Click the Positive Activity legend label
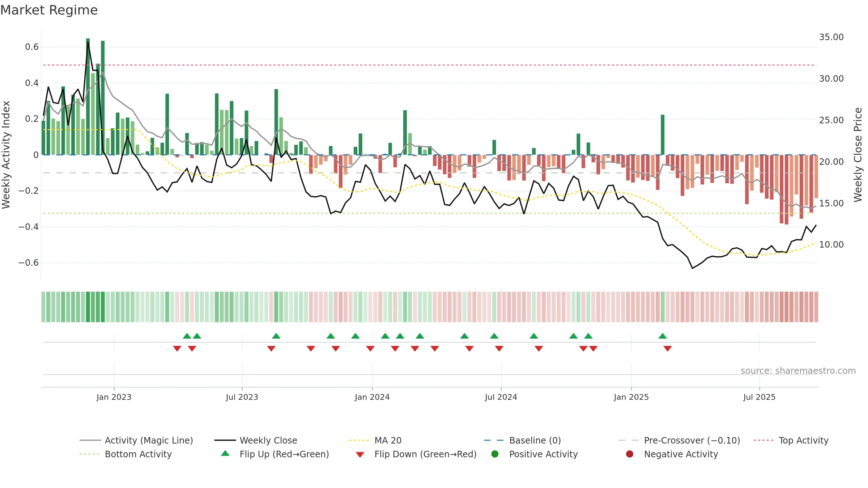This screenshot has width=868, height=488. point(543,454)
